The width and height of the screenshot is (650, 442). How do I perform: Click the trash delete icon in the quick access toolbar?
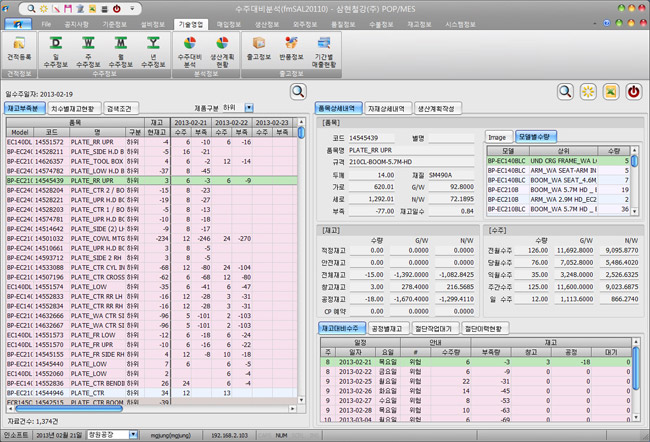tap(80, 8)
